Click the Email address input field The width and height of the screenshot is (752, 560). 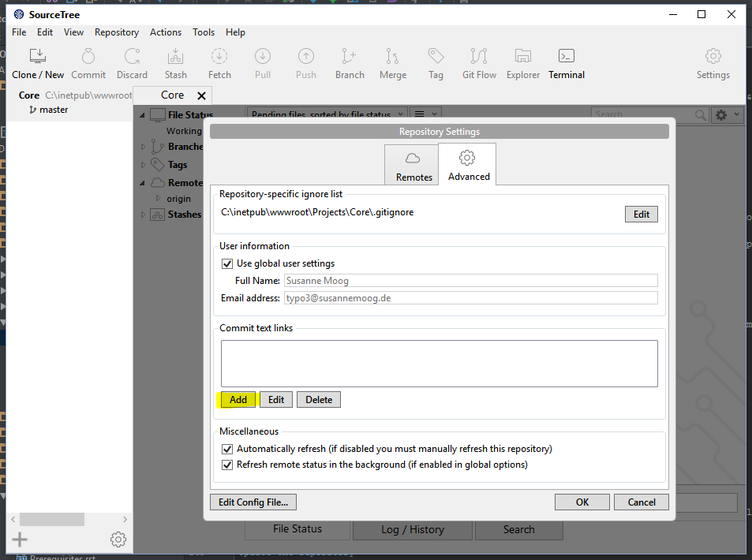point(470,297)
